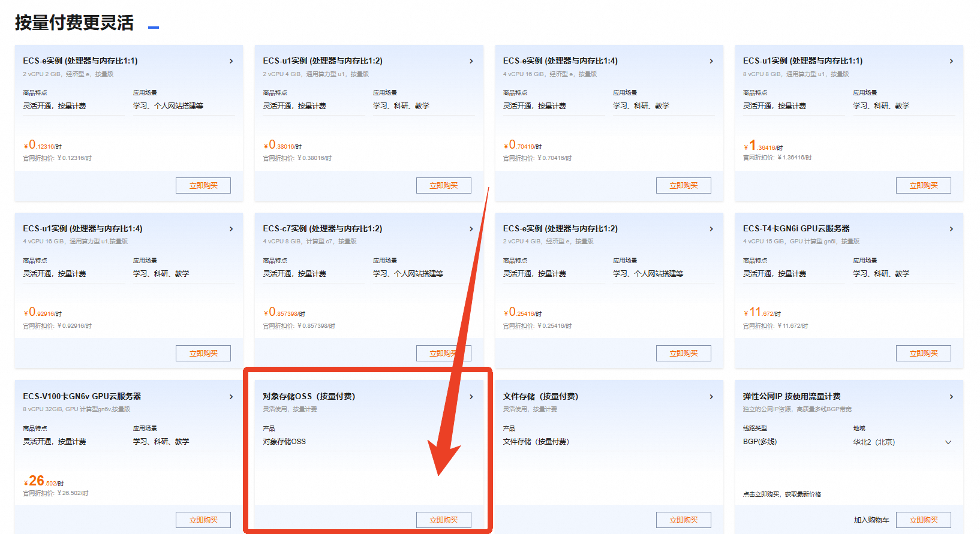The width and height of the screenshot is (980, 534).
Task: Select price ¥0.70416/时
Action: click(522, 145)
